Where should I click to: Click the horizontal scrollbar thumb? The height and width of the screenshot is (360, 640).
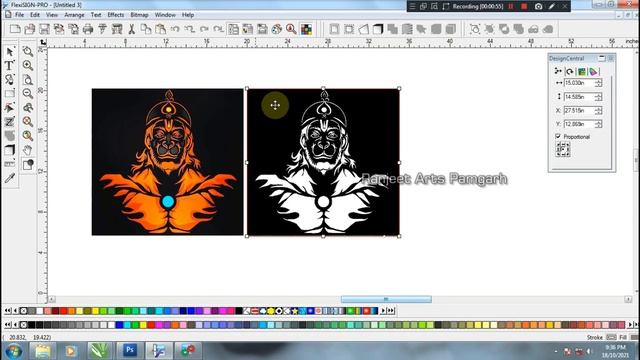(x=386, y=299)
